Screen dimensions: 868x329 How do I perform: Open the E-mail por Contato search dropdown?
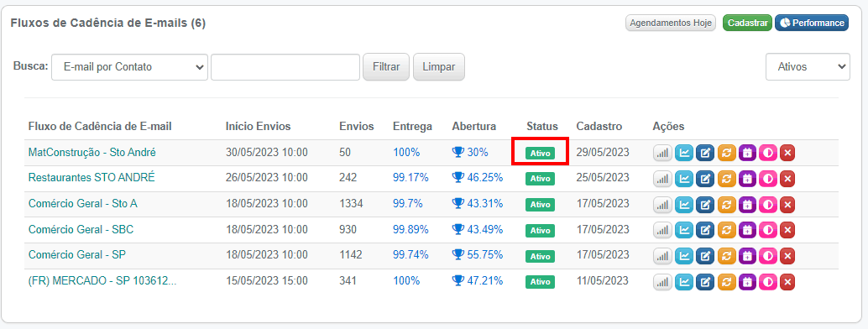coord(129,67)
